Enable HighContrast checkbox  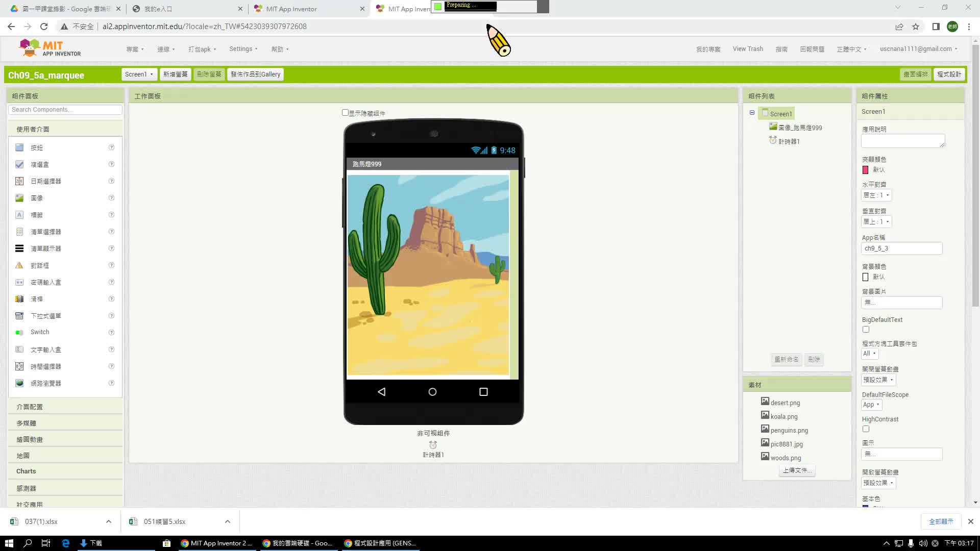(x=866, y=429)
